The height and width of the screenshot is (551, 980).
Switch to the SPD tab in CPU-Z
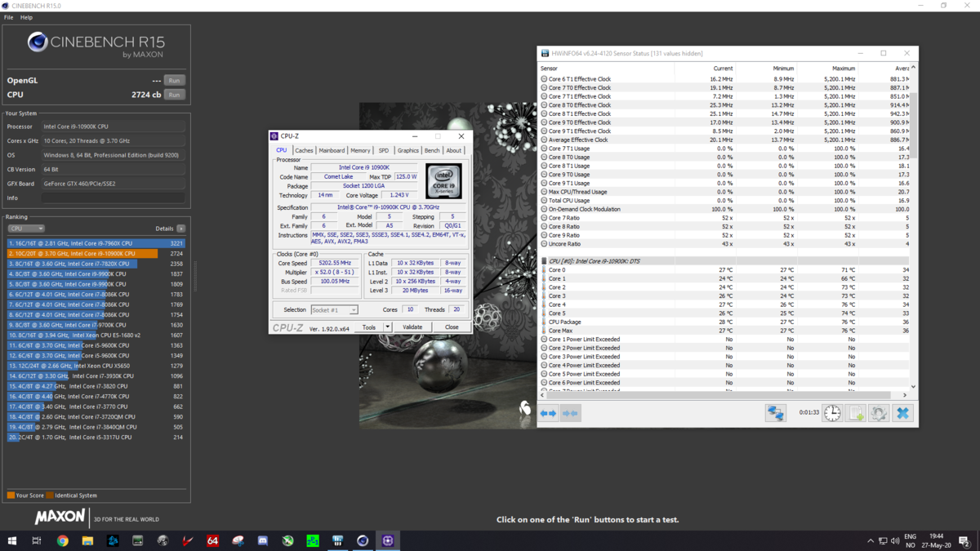384,150
